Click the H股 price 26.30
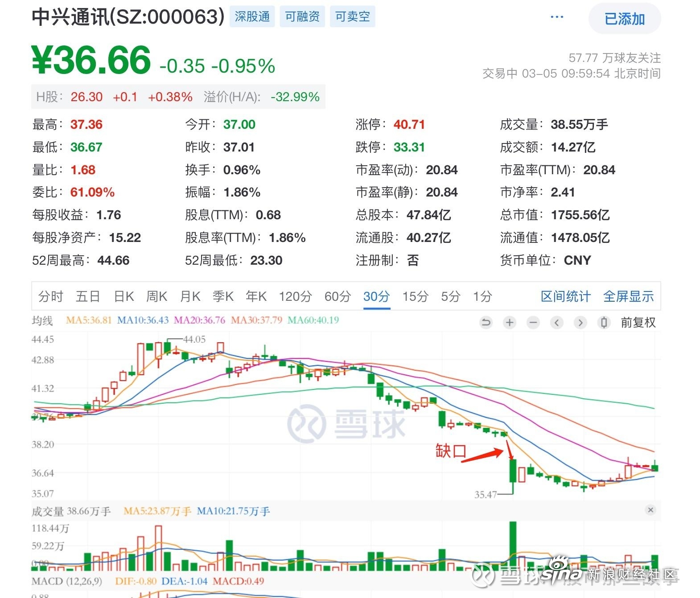The width and height of the screenshot is (700, 598). [86, 97]
